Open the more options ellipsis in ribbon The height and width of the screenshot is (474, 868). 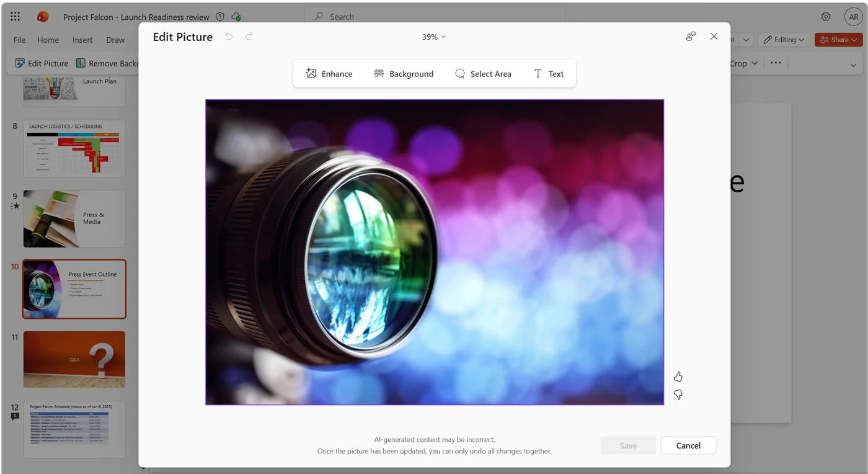click(x=776, y=63)
